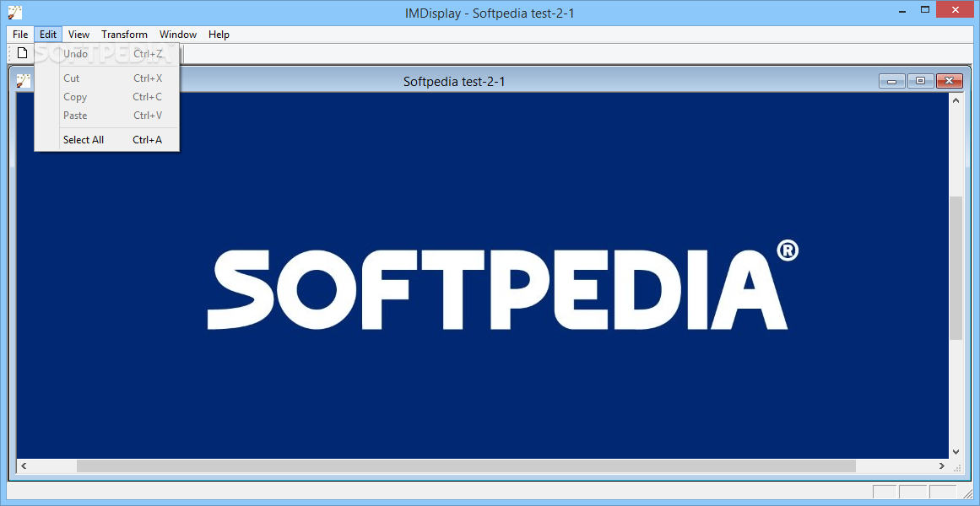Open the Help menu
This screenshot has width=980, height=506.
(219, 35)
